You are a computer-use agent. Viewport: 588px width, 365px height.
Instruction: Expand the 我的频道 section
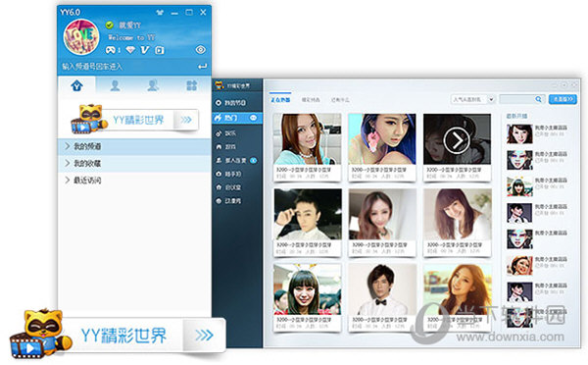point(134,146)
